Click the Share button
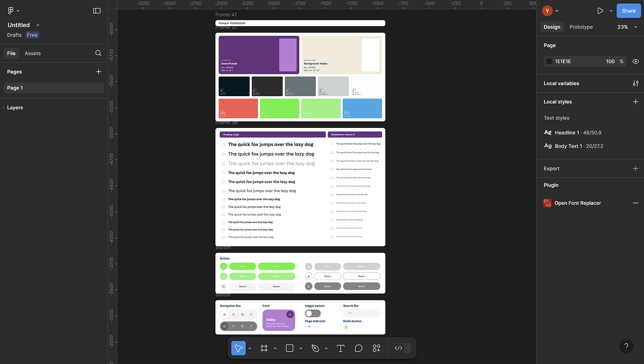This screenshot has width=644, height=364. pyautogui.click(x=628, y=10)
